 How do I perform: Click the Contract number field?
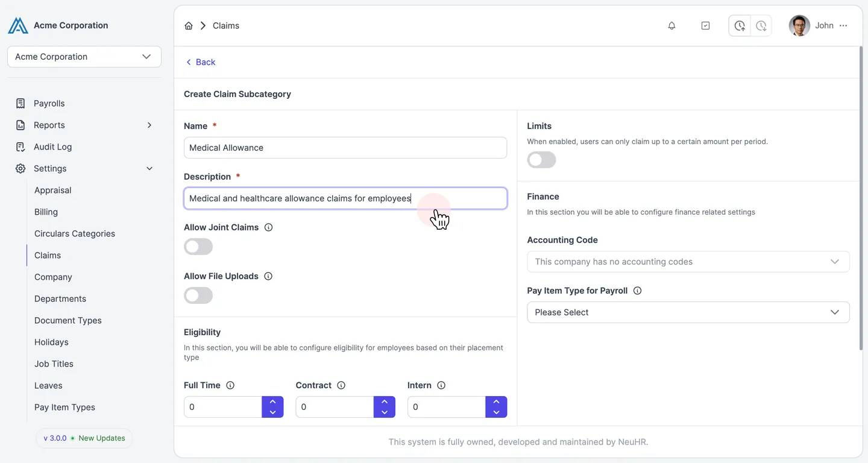[x=335, y=407]
